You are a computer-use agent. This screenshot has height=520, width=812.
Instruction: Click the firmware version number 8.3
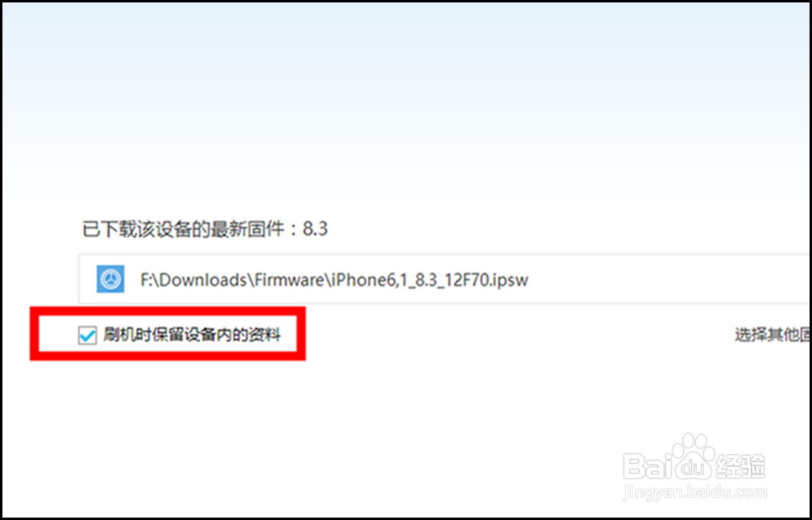[x=315, y=228]
